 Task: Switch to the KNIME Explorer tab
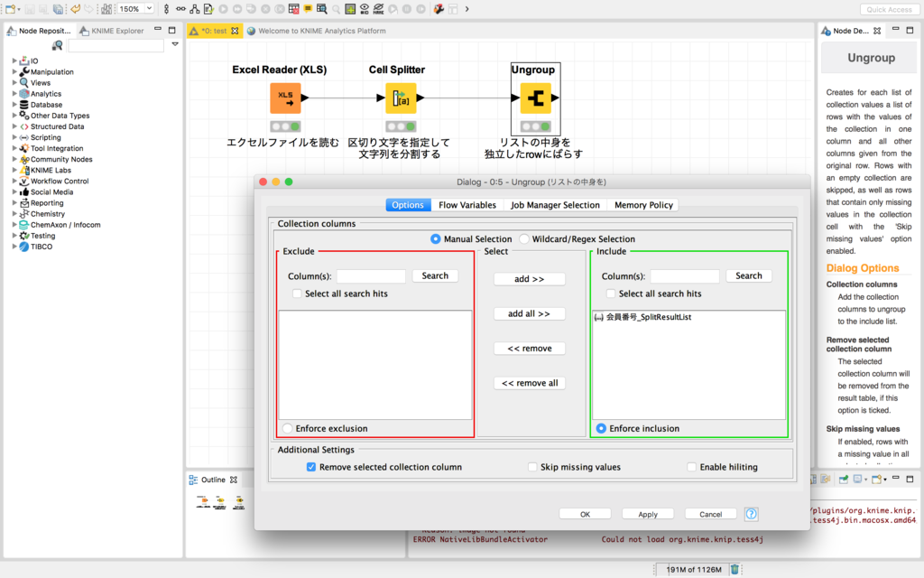tap(112, 31)
